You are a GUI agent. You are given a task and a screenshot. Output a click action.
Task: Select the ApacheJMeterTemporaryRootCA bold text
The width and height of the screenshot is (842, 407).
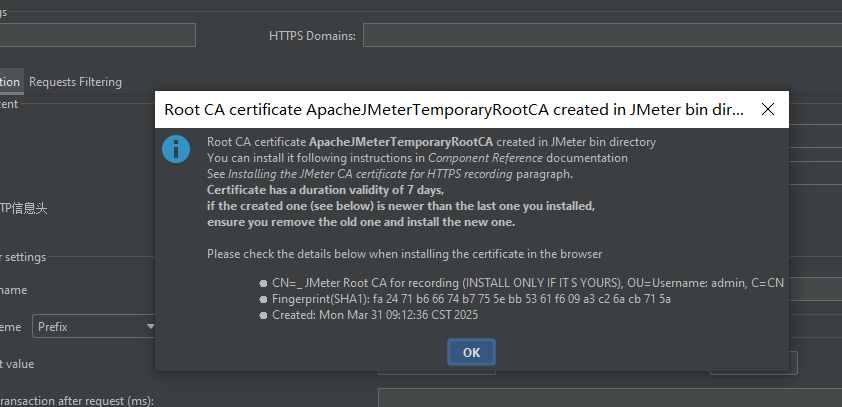[x=401, y=142]
